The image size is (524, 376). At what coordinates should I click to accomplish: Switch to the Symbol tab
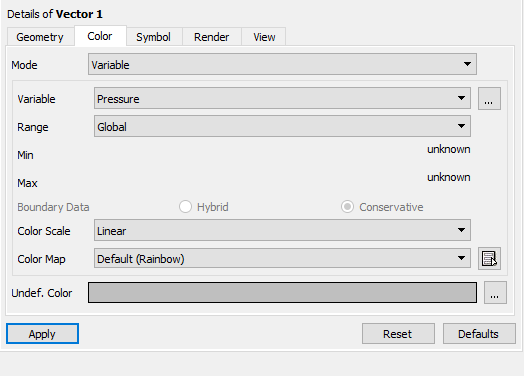[x=154, y=37]
